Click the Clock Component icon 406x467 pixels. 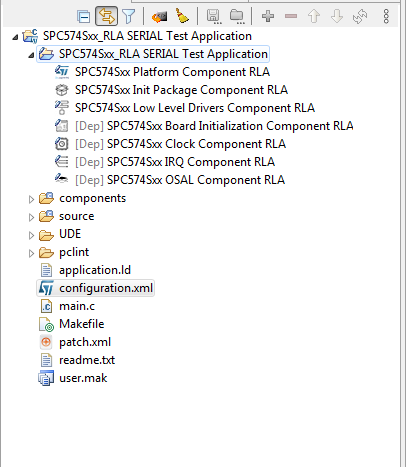62,144
